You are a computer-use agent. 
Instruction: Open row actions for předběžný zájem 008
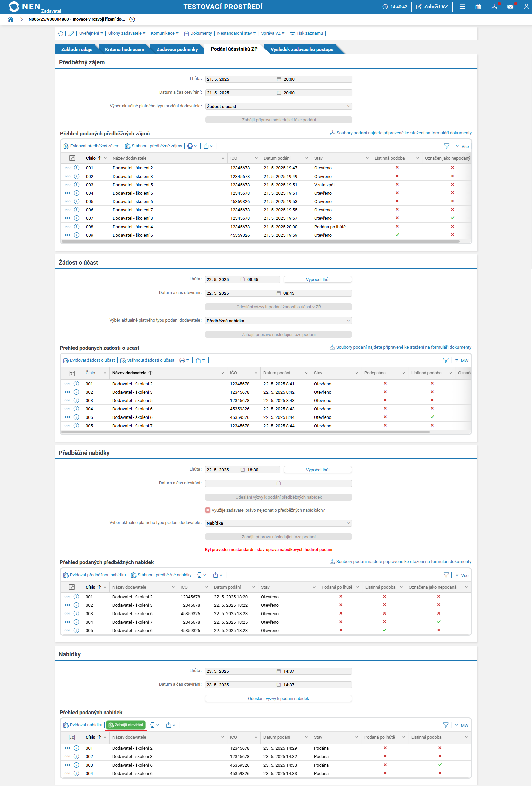pyautogui.click(x=68, y=227)
